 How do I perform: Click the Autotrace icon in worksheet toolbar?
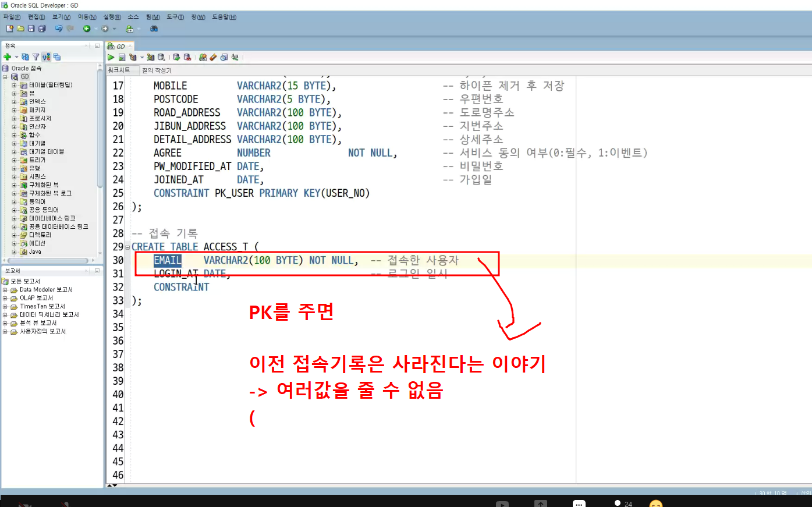pyautogui.click(x=150, y=57)
